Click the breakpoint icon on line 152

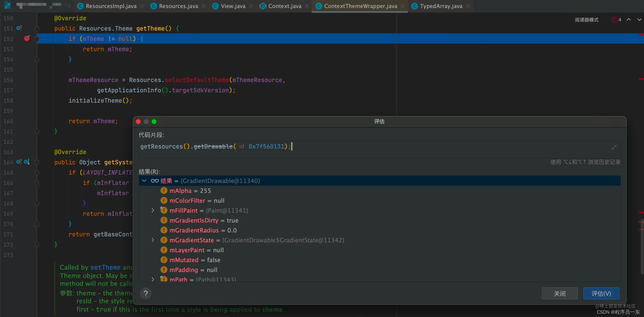tap(27, 38)
